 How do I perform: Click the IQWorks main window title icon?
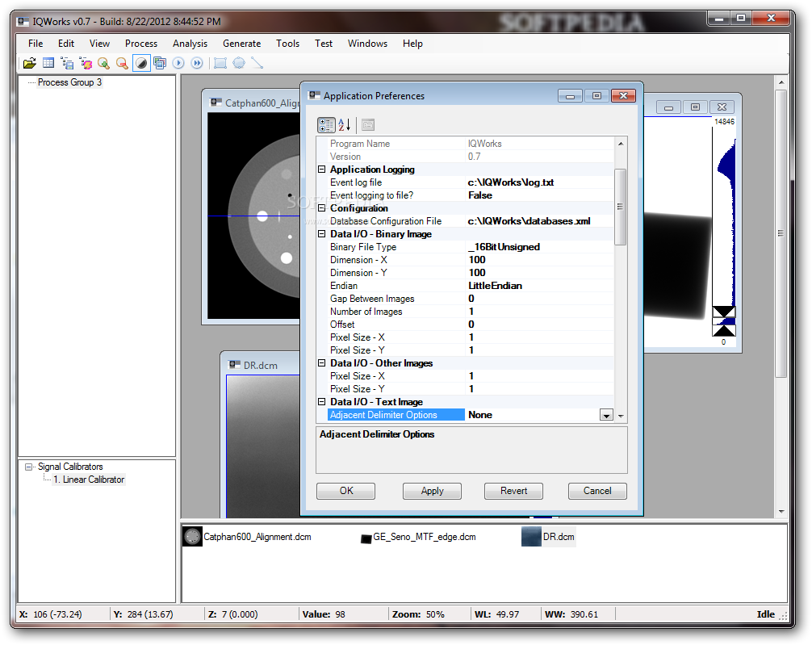(23, 22)
